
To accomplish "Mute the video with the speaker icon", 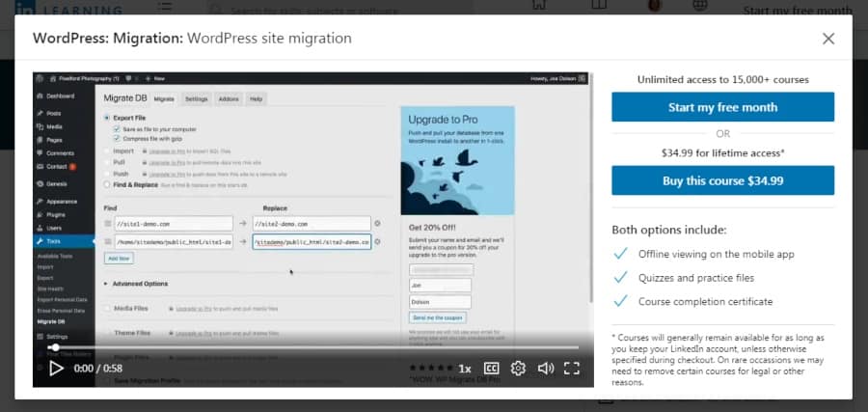I will click(x=545, y=369).
